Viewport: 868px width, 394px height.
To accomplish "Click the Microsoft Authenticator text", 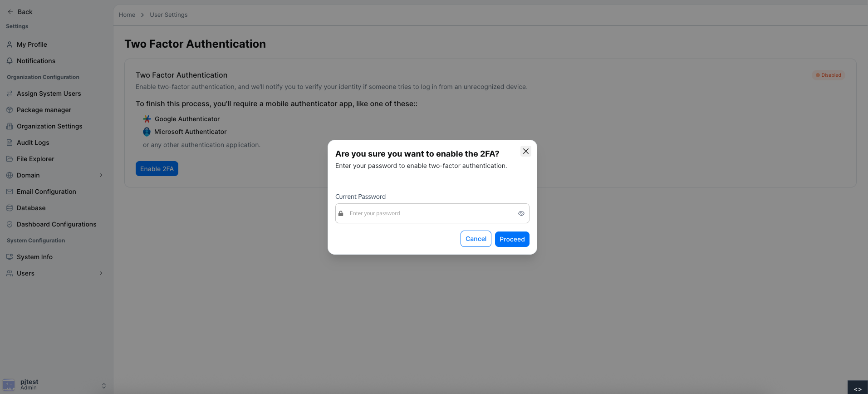I will [x=190, y=132].
